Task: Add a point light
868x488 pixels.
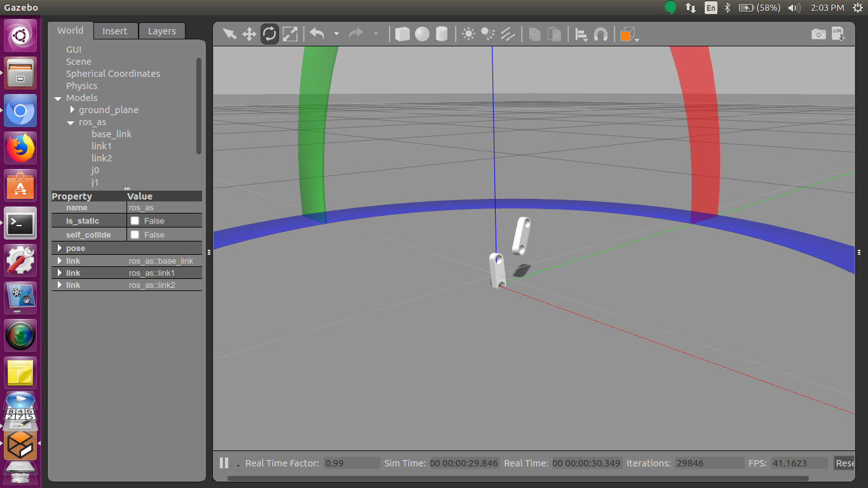Action: click(468, 34)
